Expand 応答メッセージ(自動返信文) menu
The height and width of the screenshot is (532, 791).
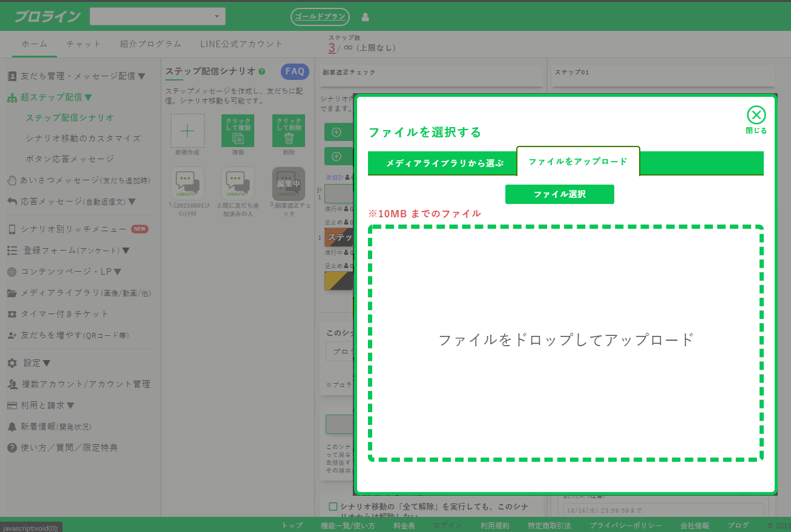(71, 201)
